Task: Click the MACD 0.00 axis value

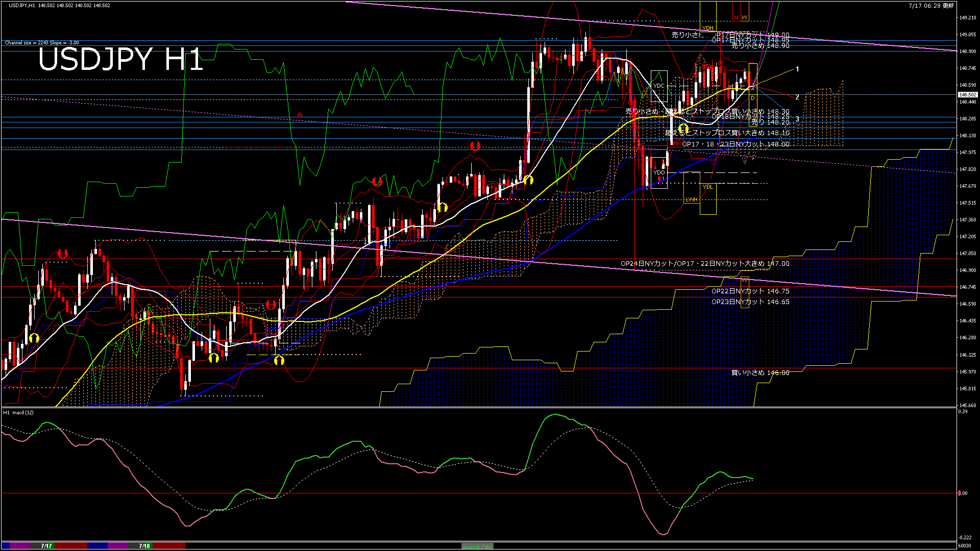Action: click(x=963, y=493)
